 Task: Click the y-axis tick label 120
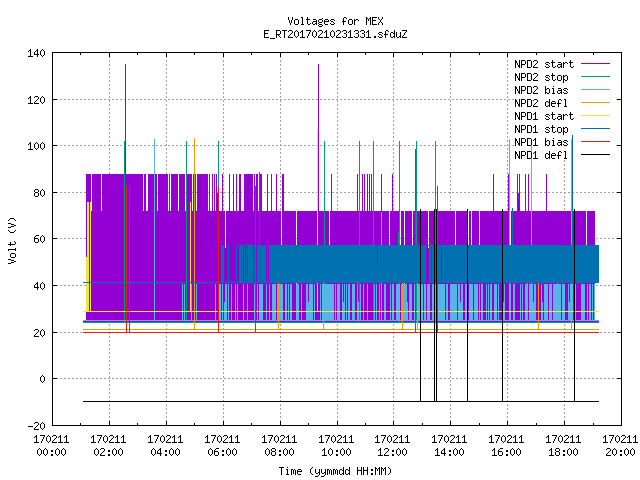36,100
